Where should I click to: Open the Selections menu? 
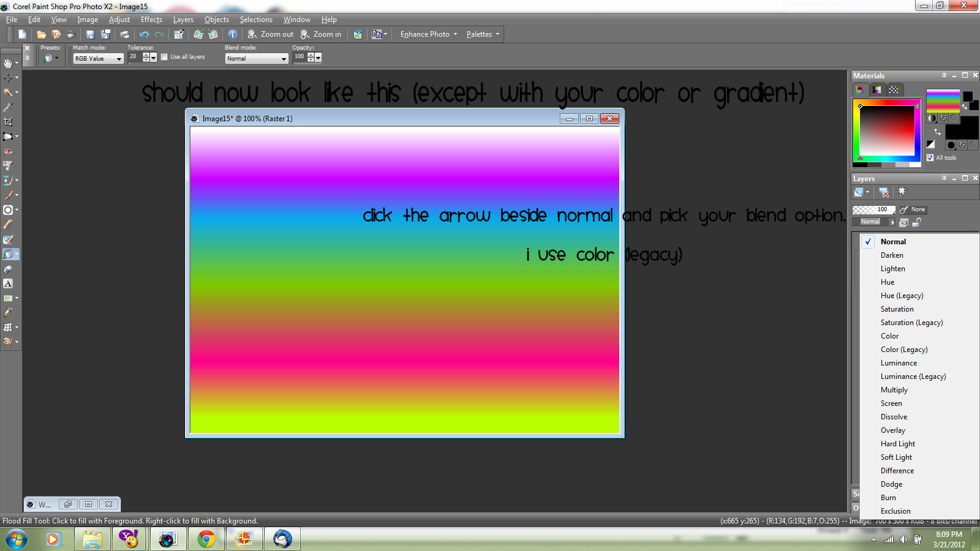point(256,19)
